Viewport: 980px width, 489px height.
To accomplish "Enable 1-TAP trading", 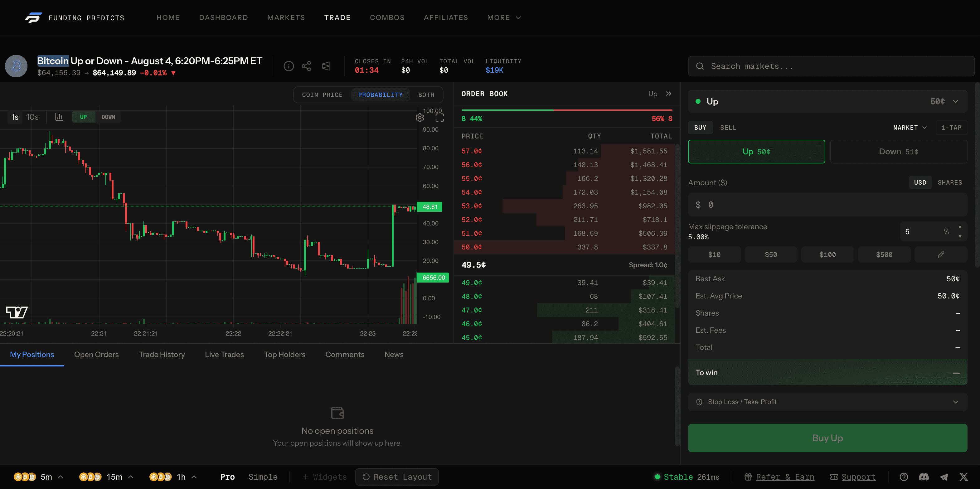I will [x=951, y=128].
